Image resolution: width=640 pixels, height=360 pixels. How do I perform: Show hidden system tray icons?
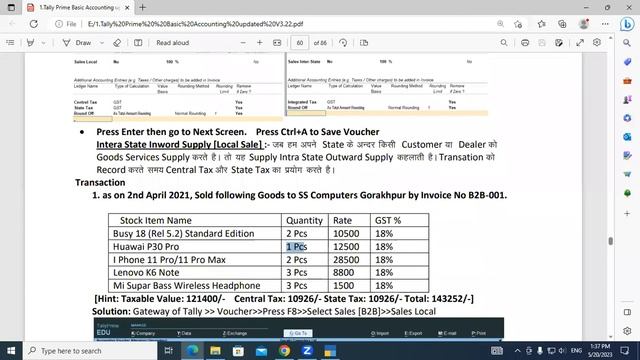(x=517, y=351)
